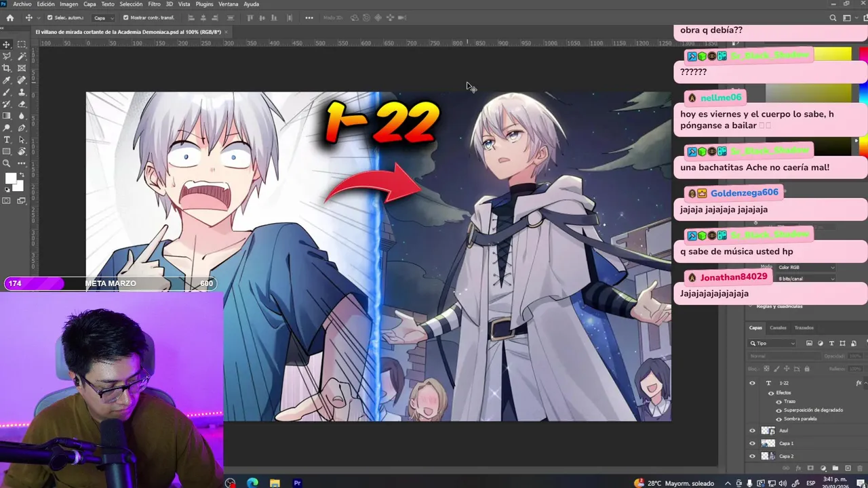Screen dimensions: 868x488
Task: Switch to the Canales tab
Action: point(778,328)
